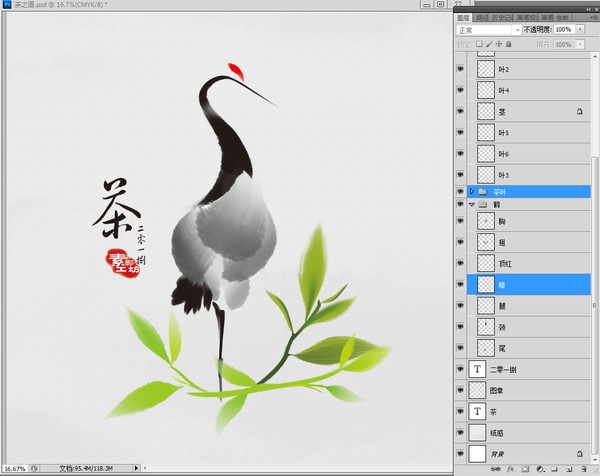Click the Photoshop icon in the document title bar
The width and height of the screenshot is (600, 476).
(7, 5)
